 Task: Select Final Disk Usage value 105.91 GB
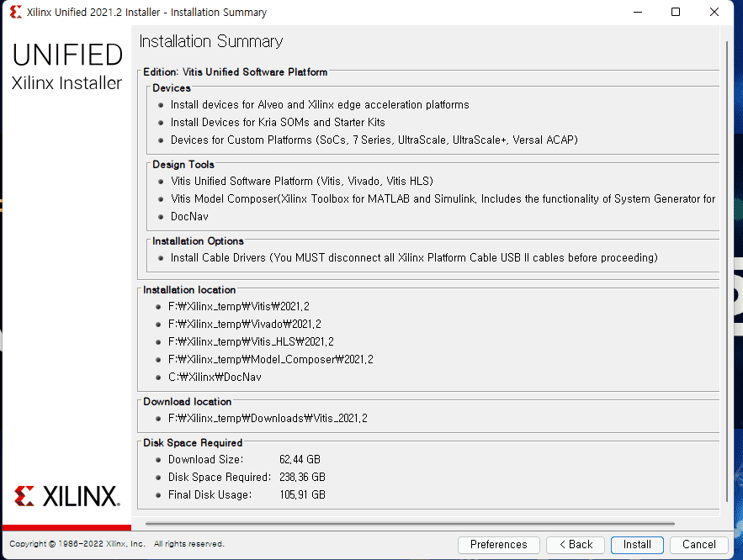point(302,494)
